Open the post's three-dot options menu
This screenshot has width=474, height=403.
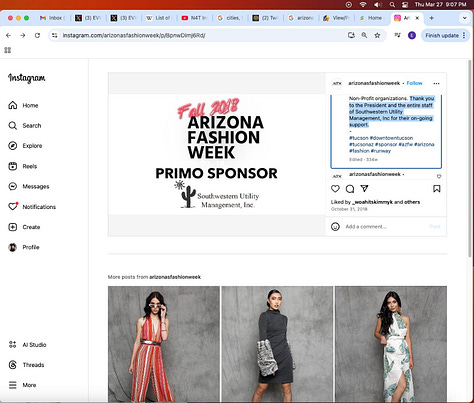click(436, 83)
